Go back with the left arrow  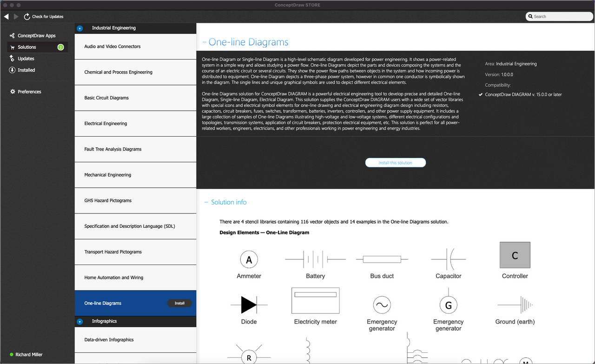tap(7, 16)
